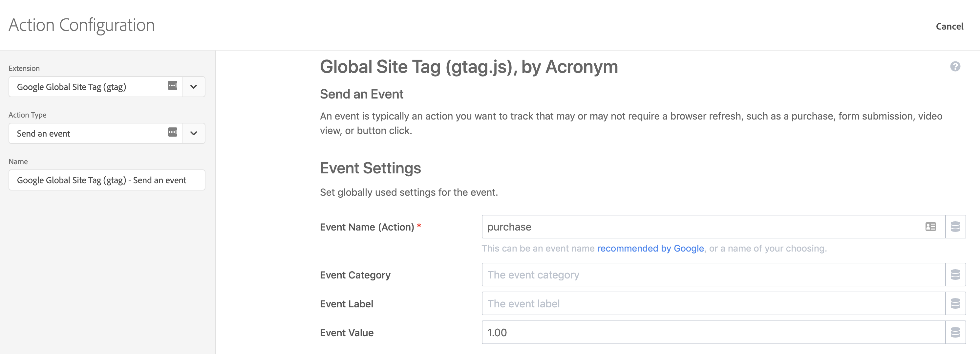
Task: Select the Send an event action type box
Action: coord(107,133)
